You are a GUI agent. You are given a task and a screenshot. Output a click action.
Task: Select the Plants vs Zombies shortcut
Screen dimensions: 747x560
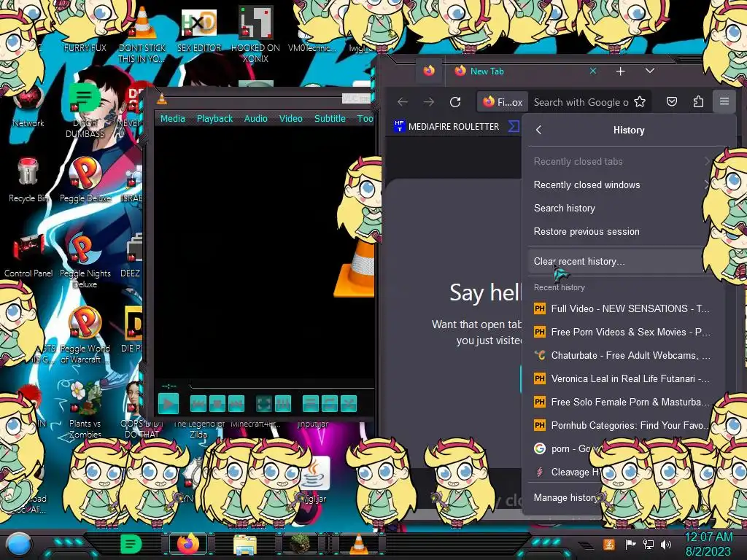coord(85,410)
